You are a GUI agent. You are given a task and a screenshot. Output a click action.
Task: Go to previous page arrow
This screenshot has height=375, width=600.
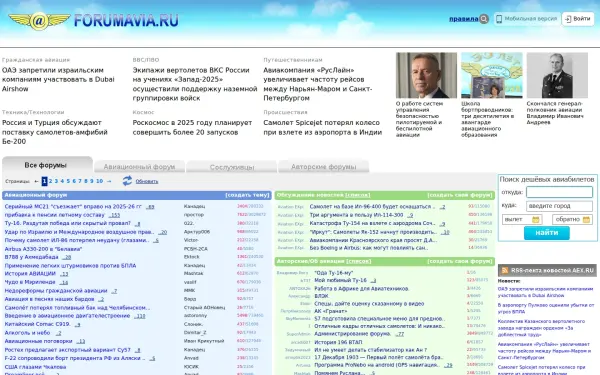pos(36,181)
